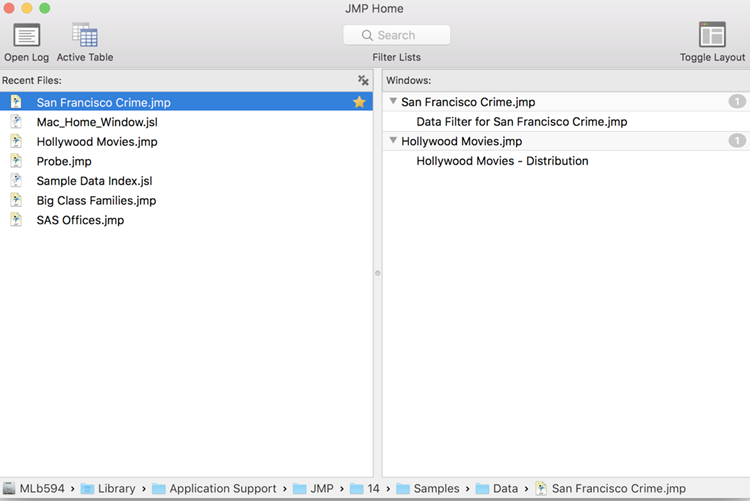Click the Active Table label
The width and height of the screenshot is (750, 501).
[x=85, y=57]
